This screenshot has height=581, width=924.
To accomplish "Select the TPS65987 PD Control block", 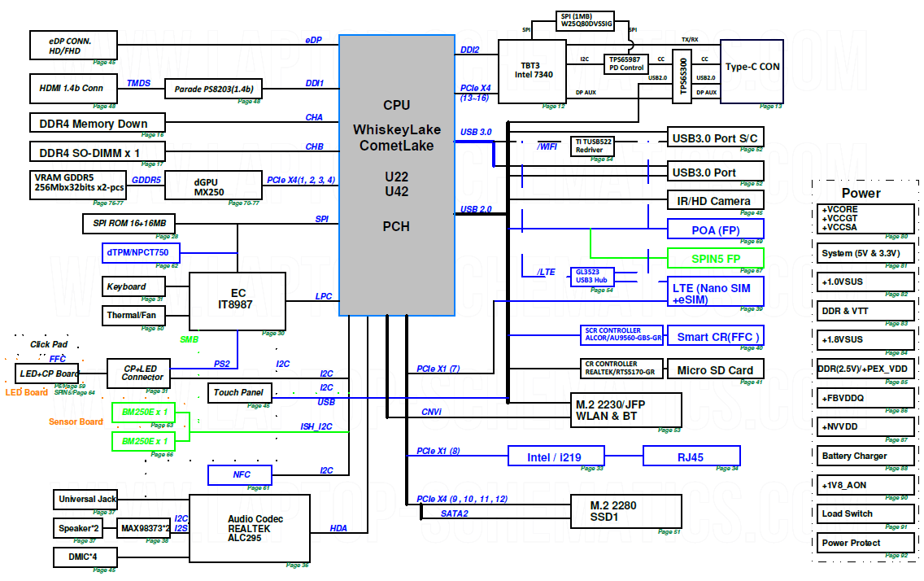I will coord(625,64).
